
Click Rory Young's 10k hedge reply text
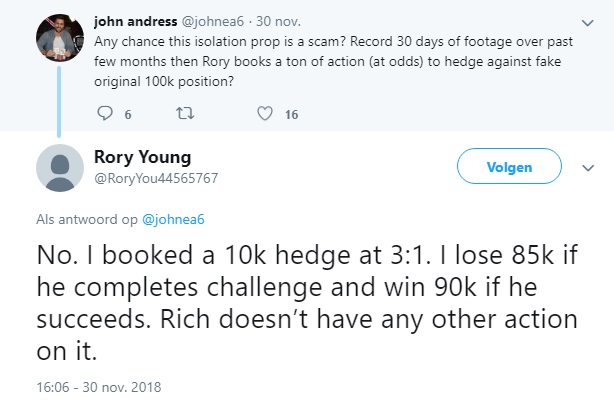pyautogui.click(x=307, y=302)
